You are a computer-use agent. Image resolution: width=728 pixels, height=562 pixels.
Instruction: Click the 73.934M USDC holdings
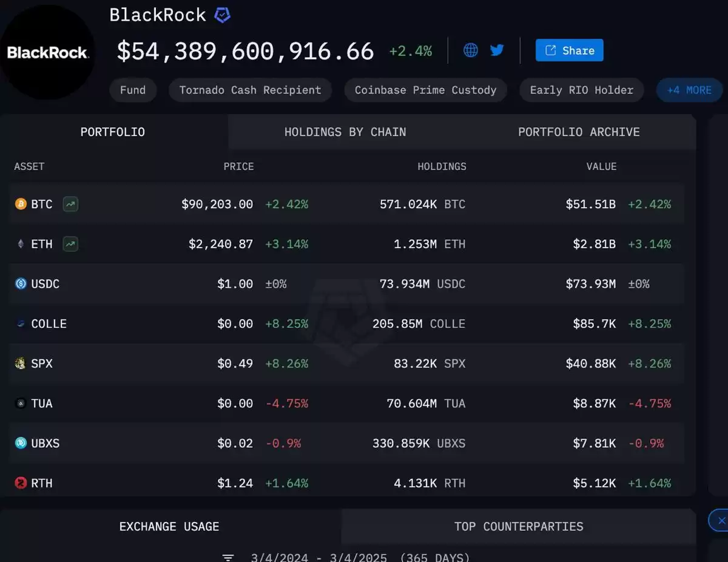[422, 283]
